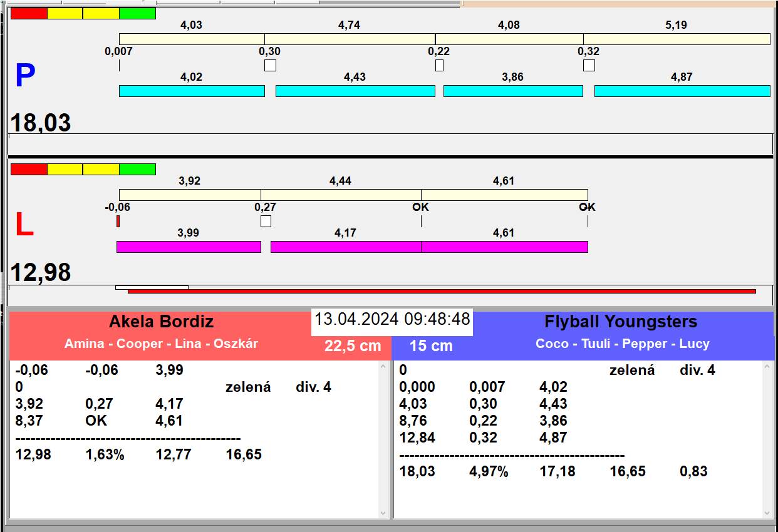This screenshot has height=532, width=778.
Task: Click the green start light in lane P
Action: 137,13
